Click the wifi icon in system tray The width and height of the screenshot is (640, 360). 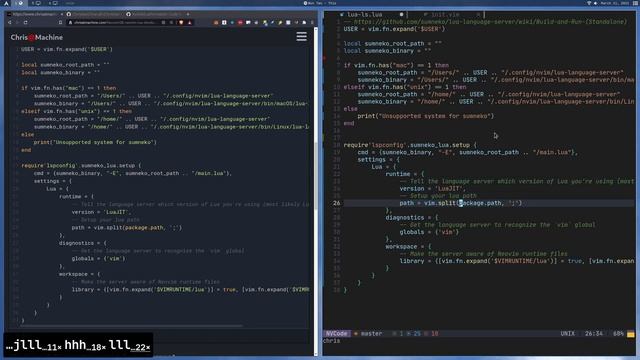589,3
